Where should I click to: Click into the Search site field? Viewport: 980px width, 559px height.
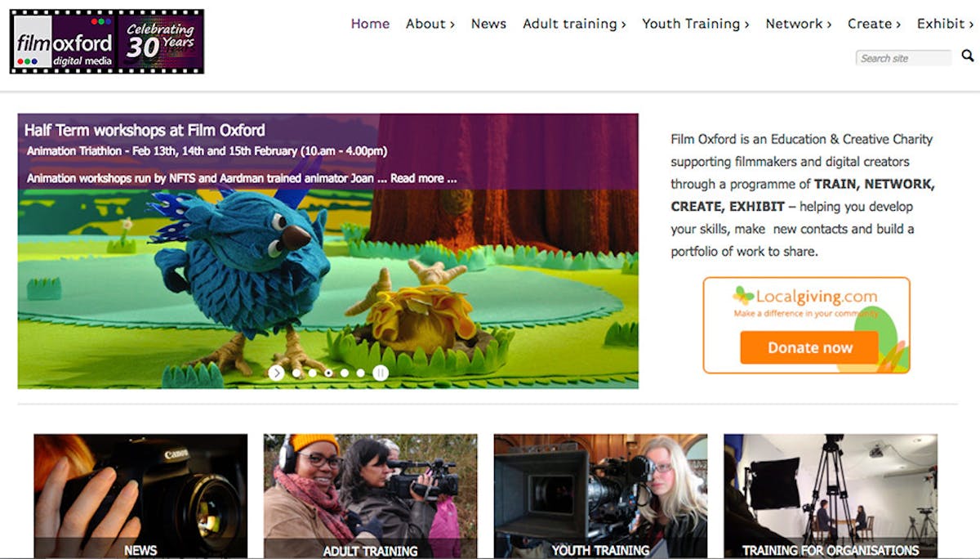(904, 58)
